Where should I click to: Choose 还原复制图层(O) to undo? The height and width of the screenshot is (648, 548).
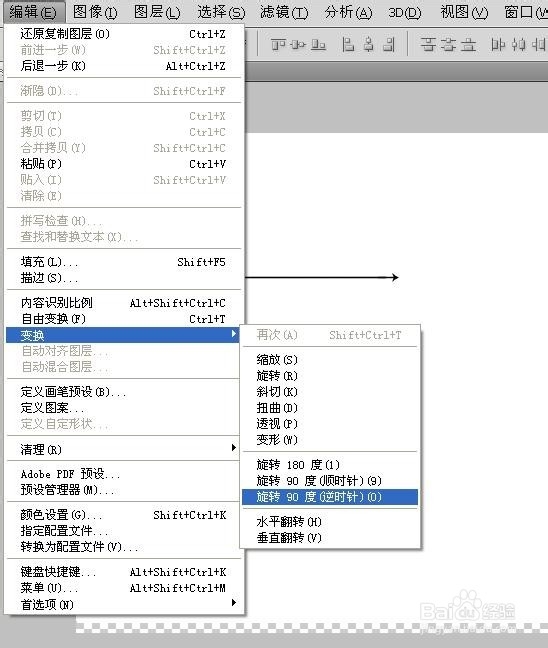click(123, 34)
